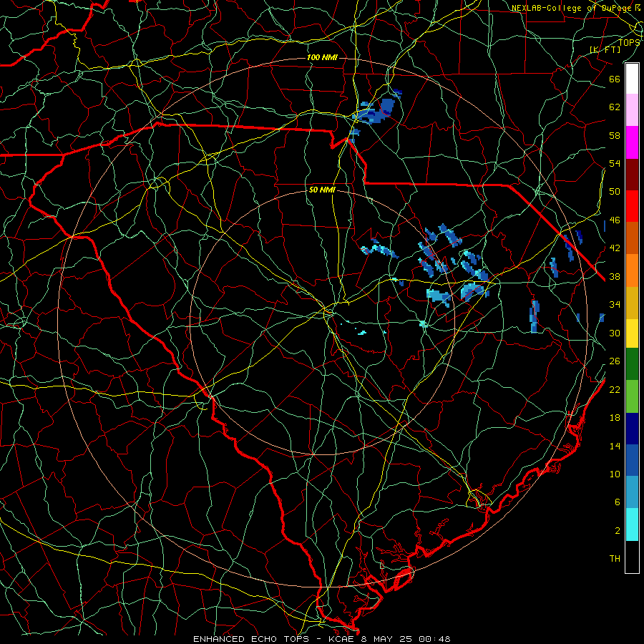Click the legend value "2"

tap(617, 531)
